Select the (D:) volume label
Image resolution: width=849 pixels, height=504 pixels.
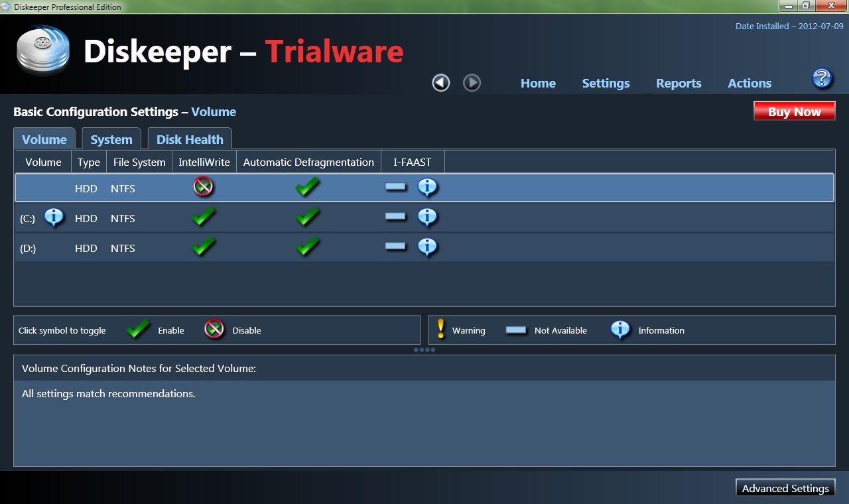click(x=28, y=249)
